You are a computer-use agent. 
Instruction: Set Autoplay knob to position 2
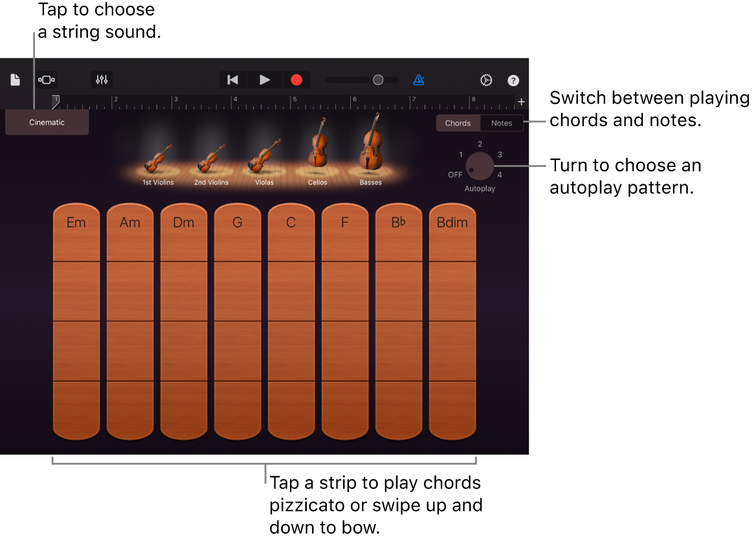coord(480,144)
